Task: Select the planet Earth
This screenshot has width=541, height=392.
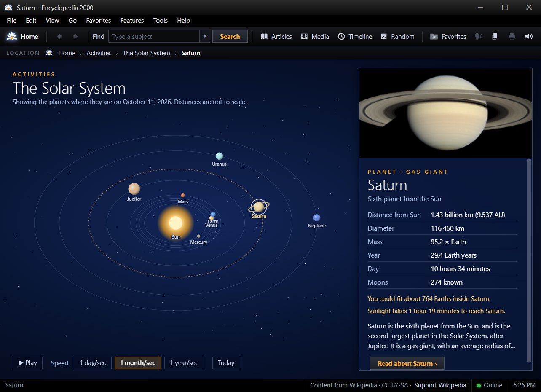Action: click(213, 214)
